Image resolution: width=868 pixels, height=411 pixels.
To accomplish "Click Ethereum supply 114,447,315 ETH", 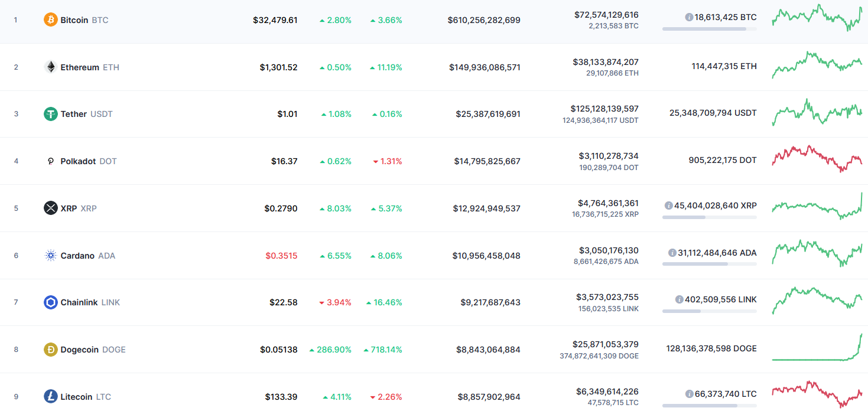I will point(724,66).
